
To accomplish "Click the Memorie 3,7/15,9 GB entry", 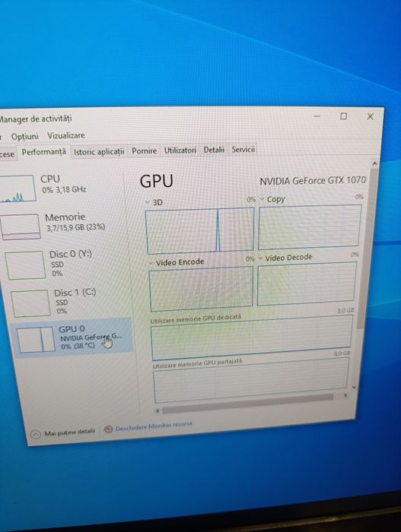I will [75, 222].
